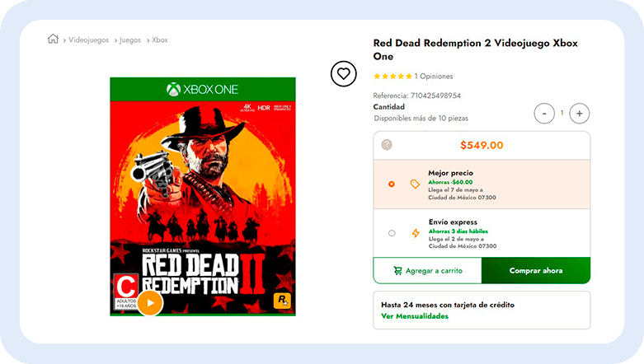
Task: Add product to wishlist with heart icon
Action: point(344,74)
